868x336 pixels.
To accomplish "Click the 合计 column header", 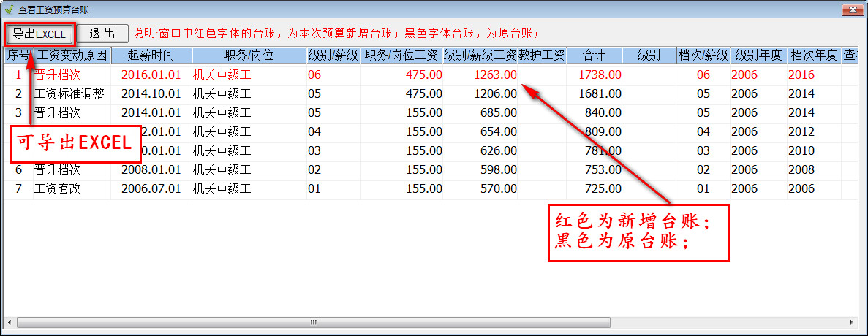I will tap(594, 56).
